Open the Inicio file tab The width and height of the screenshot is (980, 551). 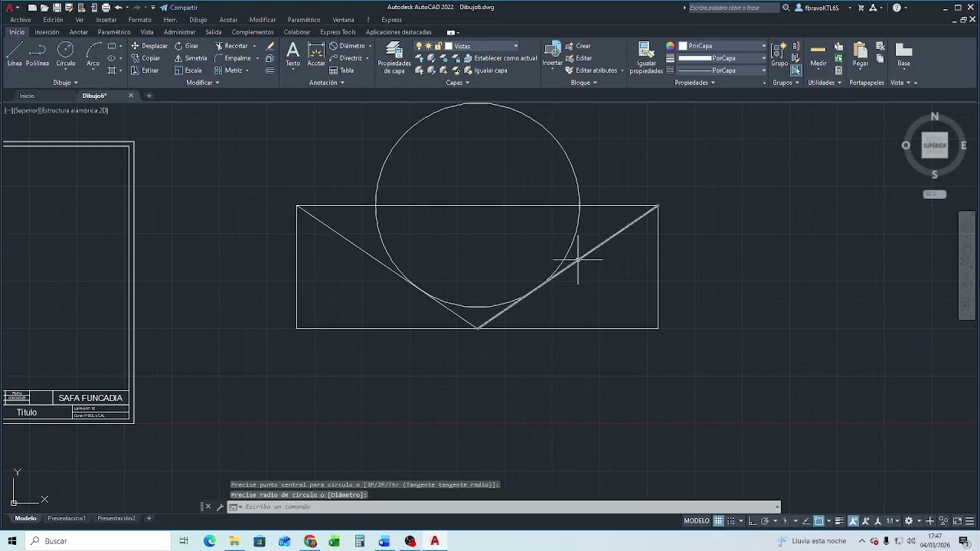[x=27, y=96]
